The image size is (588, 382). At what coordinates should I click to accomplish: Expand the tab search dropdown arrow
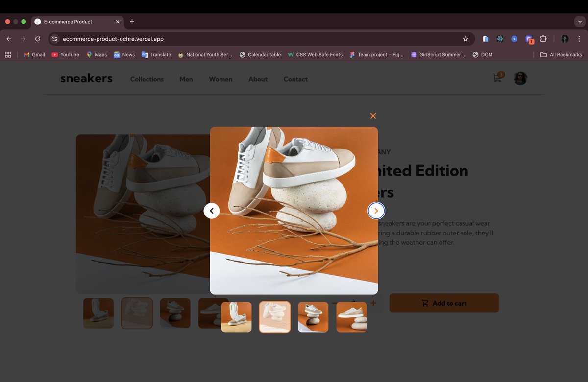580,22
